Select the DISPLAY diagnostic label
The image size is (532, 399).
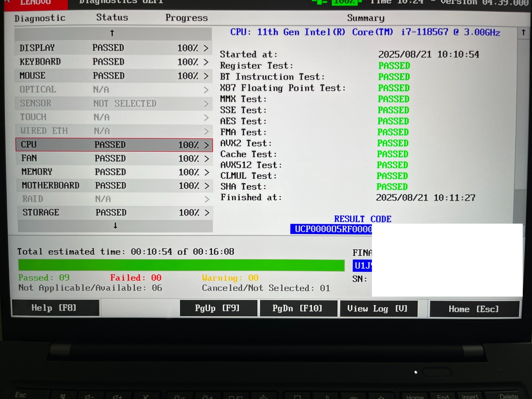click(x=37, y=48)
